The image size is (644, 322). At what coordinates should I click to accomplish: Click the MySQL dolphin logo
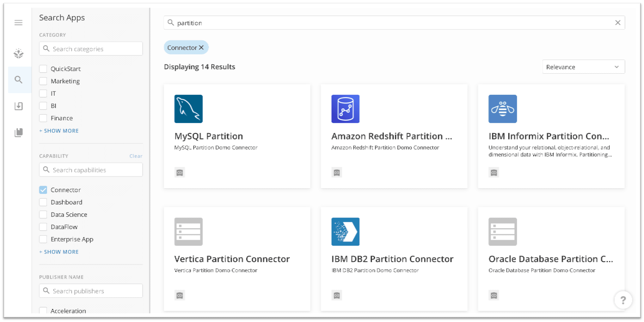click(188, 109)
